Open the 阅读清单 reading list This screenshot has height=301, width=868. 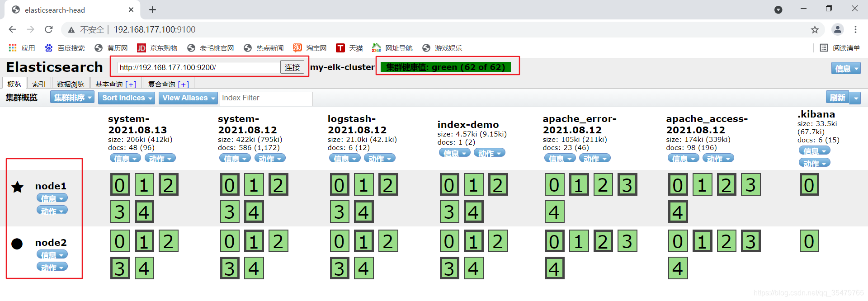840,48
